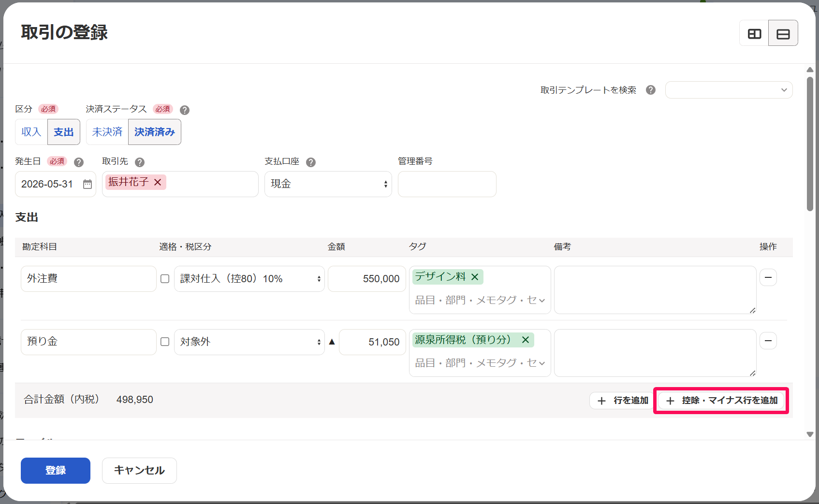819x504 pixels.
Task: Click the 登録 button
Action: point(56,471)
